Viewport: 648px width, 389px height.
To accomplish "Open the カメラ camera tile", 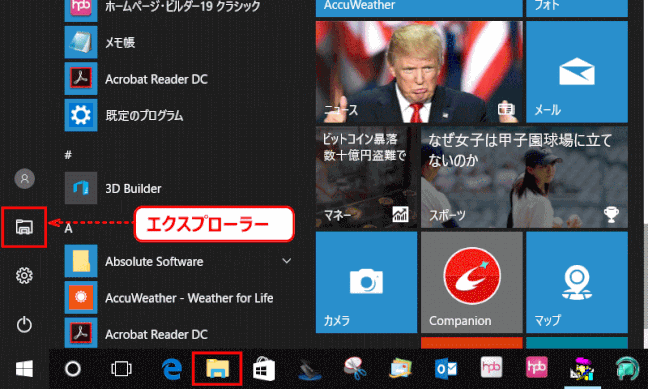I will click(x=367, y=282).
